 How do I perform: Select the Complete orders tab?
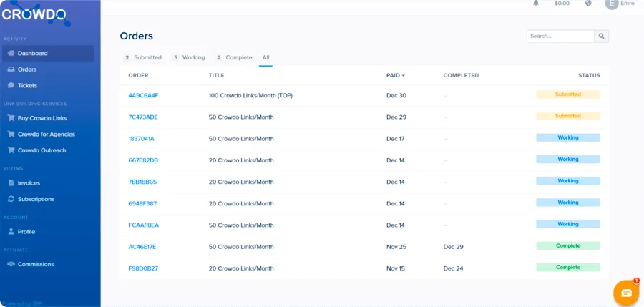[235, 57]
